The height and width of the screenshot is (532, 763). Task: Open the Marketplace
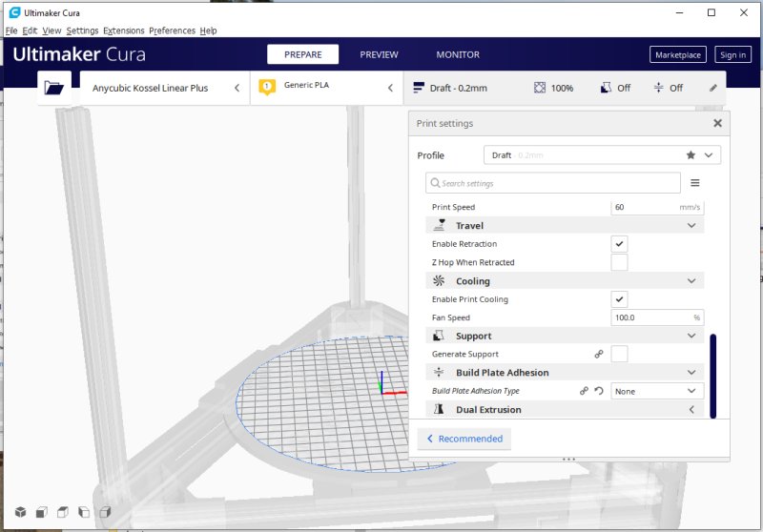[678, 55]
